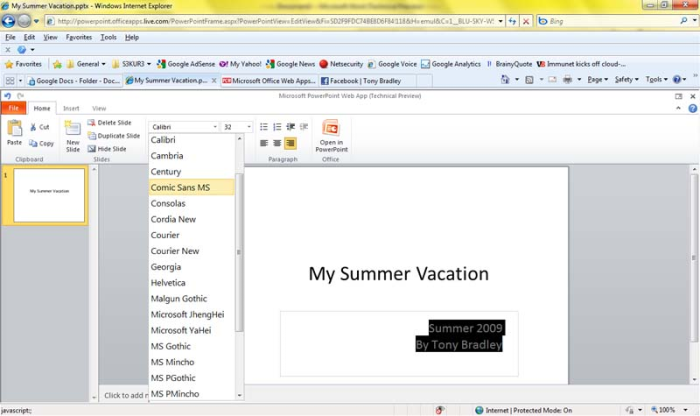Open the Google Voice favorite link
Viewport: 700px width, 416px height.
point(392,64)
